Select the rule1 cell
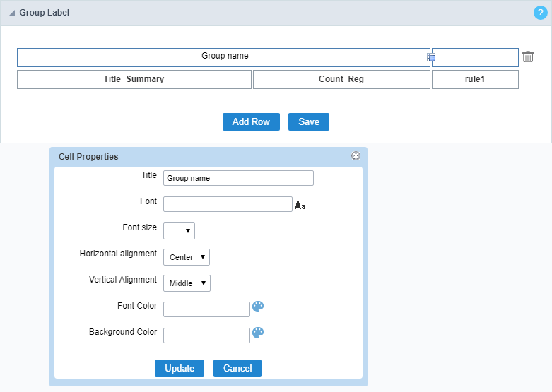Viewport: 552px width, 392px height. click(x=475, y=80)
